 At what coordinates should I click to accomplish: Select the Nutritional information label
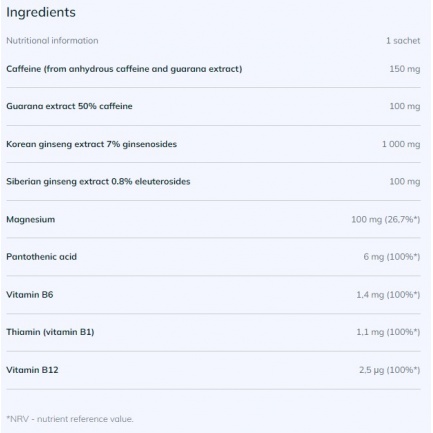52,41
